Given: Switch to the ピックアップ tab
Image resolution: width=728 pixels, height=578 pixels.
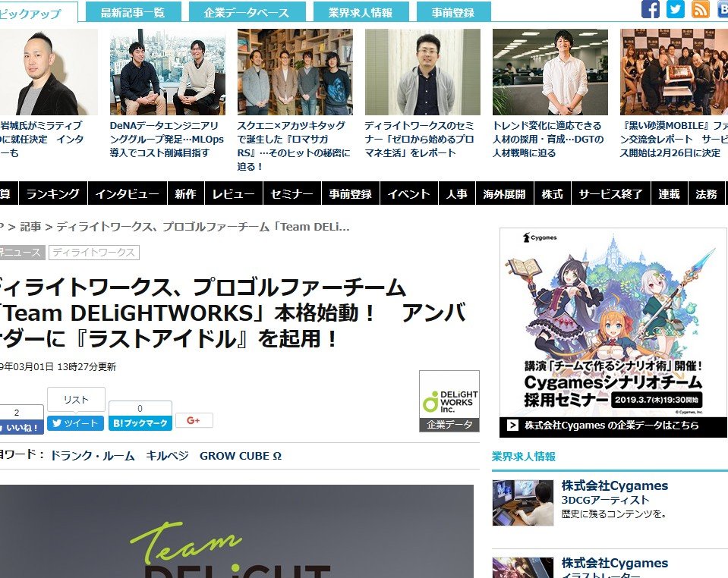Looking at the screenshot, I should tap(37, 13).
